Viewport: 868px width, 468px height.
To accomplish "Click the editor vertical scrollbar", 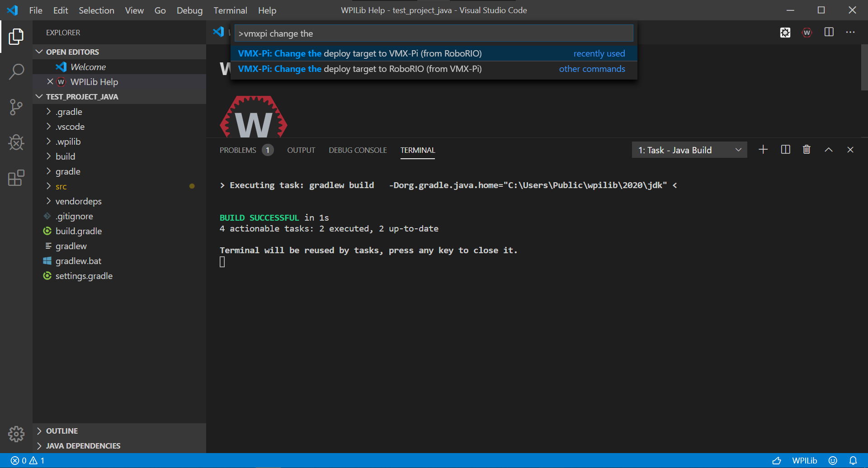I will 864,68.
